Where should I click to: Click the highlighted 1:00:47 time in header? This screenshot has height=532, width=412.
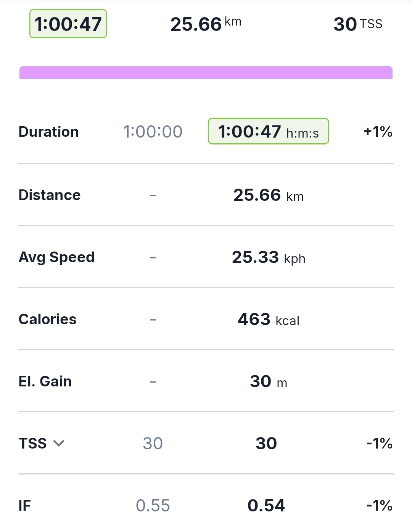pyautogui.click(x=68, y=24)
